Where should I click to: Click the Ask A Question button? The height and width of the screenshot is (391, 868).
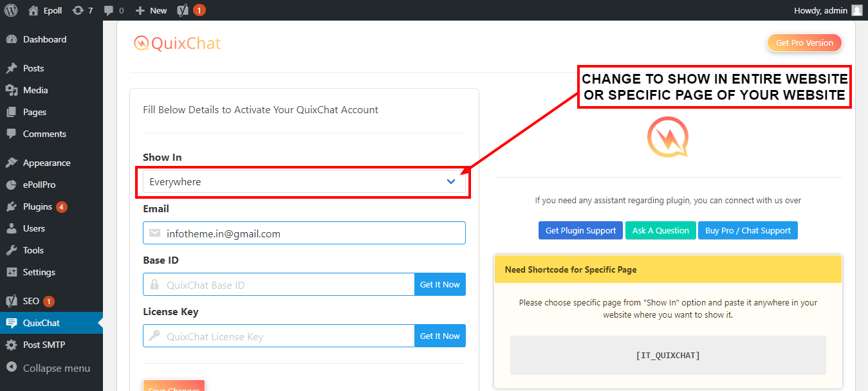tap(660, 230)
